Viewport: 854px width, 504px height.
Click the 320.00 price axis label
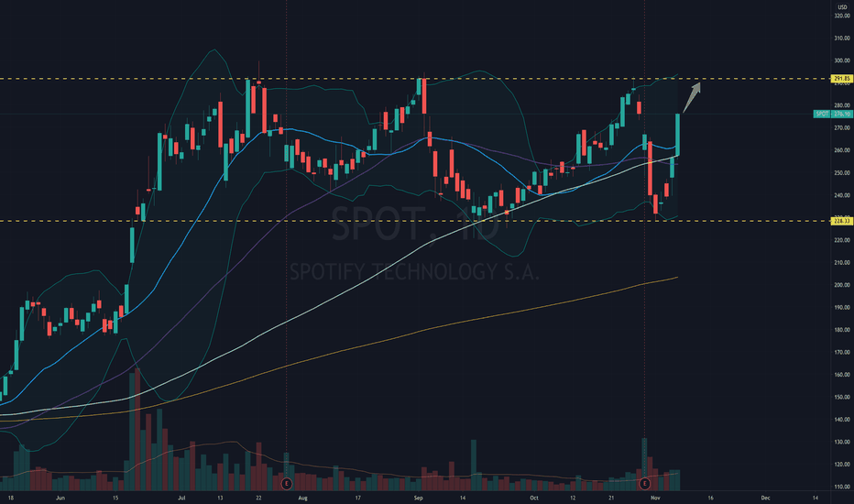[841, 16]
